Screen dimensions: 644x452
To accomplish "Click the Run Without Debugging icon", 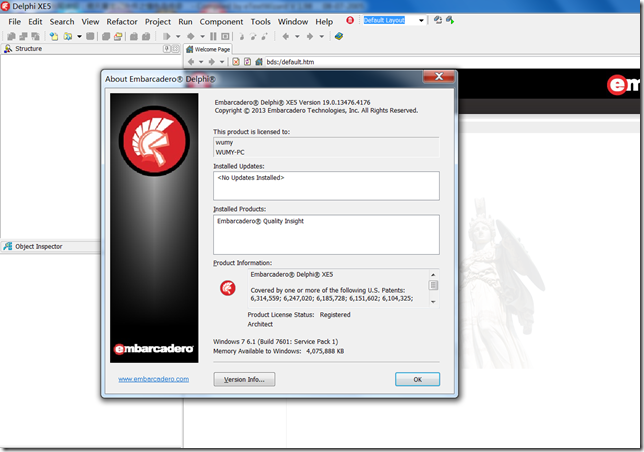I will [x=191, y=37].
